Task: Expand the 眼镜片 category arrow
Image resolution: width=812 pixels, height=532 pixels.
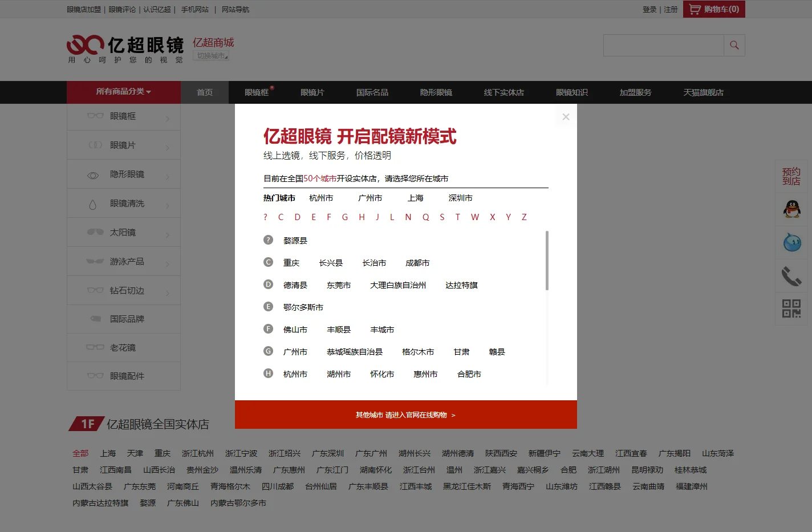Action: coord(168,148)
